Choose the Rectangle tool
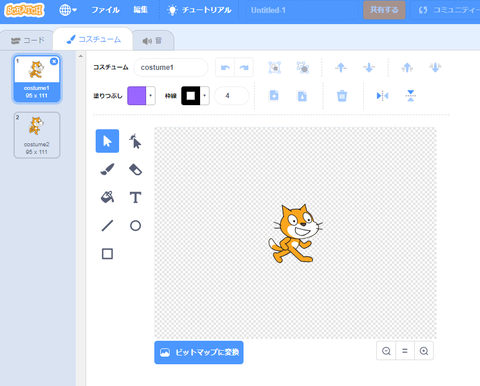Screen dimensions: 480x386 tap(107, 254)
